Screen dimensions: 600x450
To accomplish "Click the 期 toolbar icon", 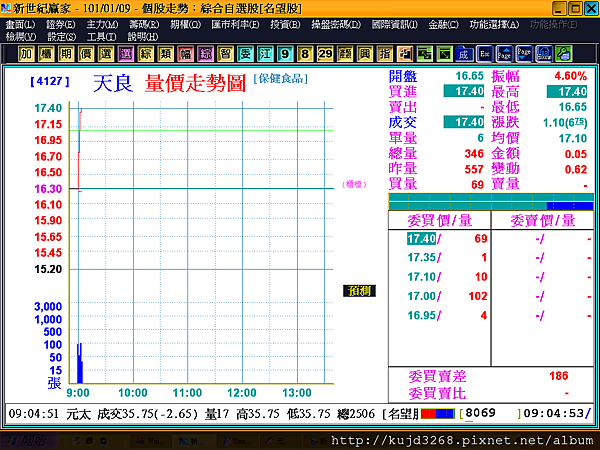I will coord(66,54).
